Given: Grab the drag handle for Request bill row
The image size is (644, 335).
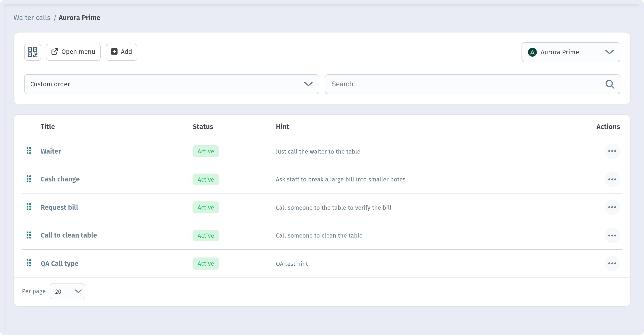Looking at the screenshot, I should 29,207.
